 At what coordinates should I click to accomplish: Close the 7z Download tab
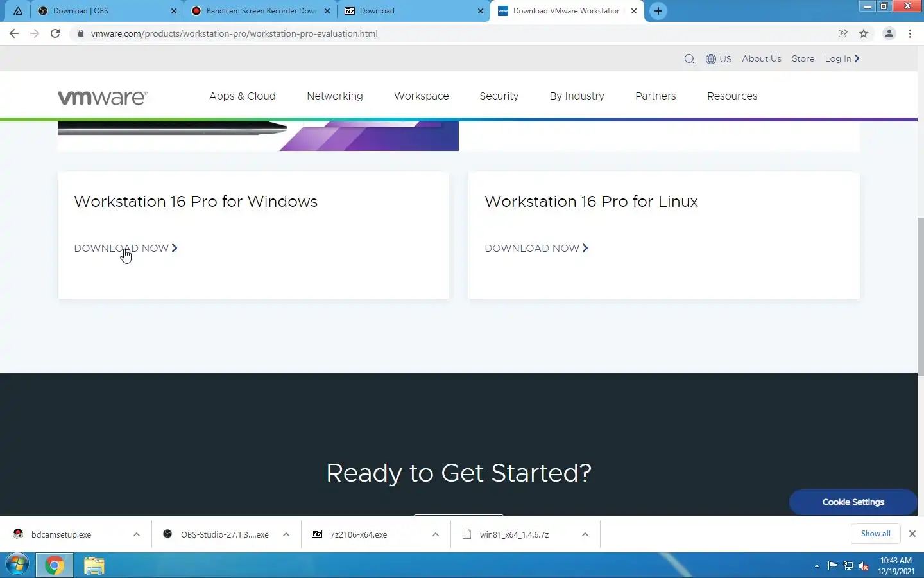(x=480, y=11)
